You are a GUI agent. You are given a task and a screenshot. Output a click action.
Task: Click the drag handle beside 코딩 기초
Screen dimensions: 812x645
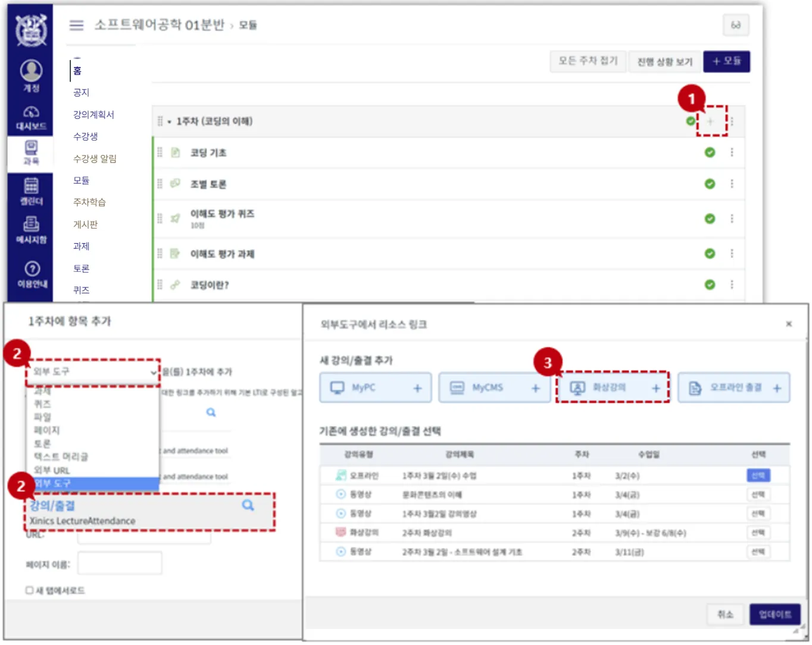(160, 152)
